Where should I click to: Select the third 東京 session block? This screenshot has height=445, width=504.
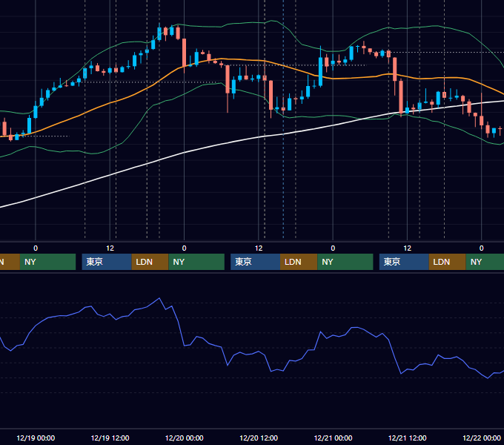coord(404,262)
